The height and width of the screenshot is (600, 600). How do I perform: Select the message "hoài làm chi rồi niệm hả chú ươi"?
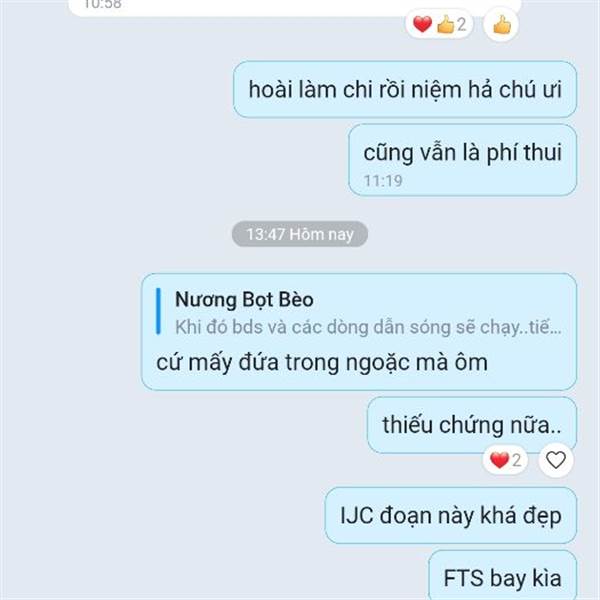405,90
